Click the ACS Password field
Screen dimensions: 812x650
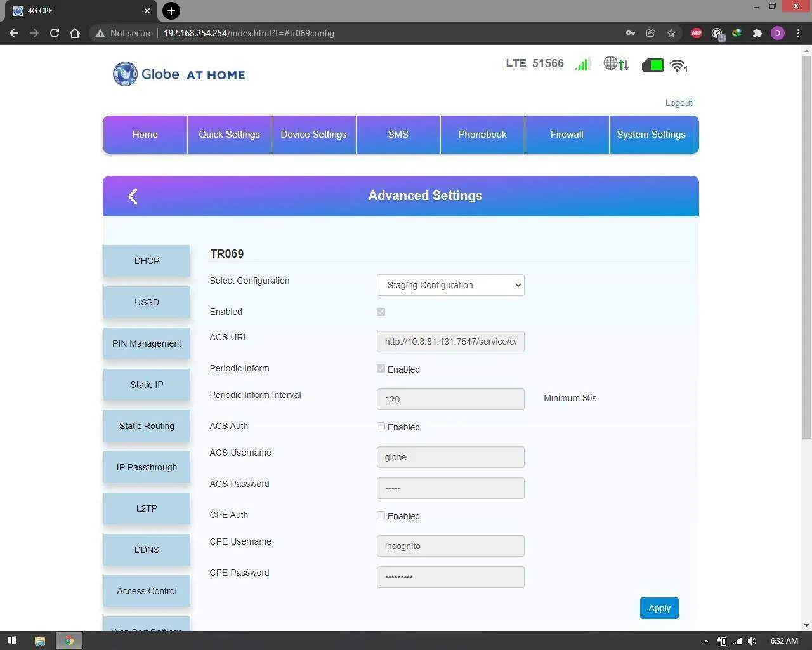click(450, 488)
